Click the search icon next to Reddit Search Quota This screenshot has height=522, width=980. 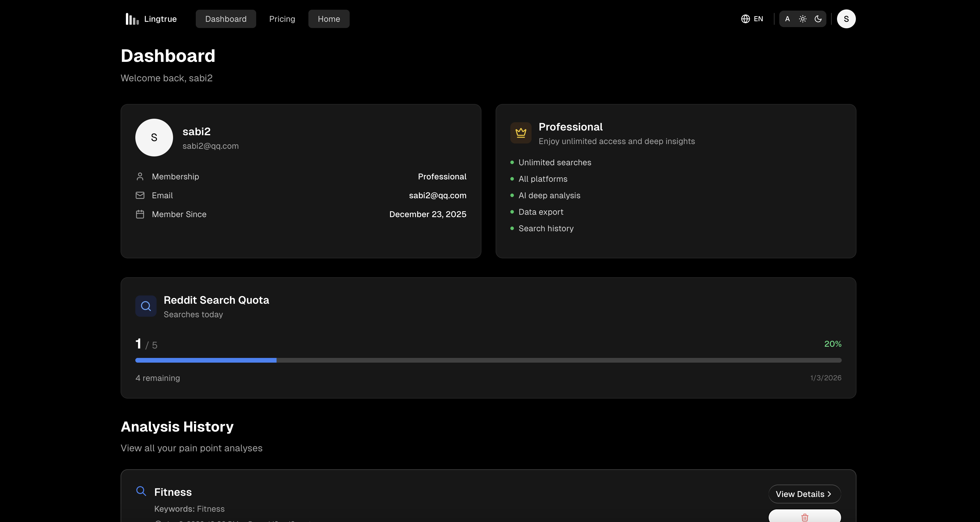146,306
